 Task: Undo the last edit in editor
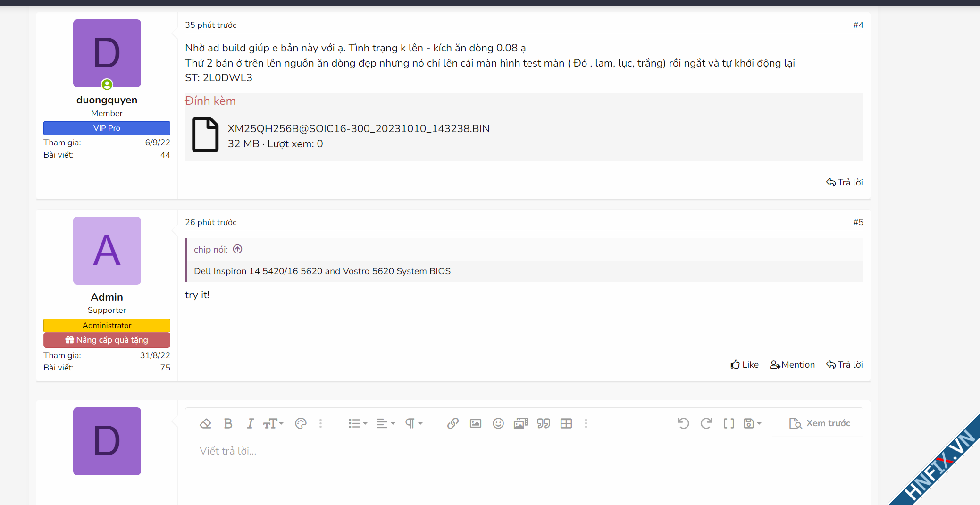(x=683, y=423)
